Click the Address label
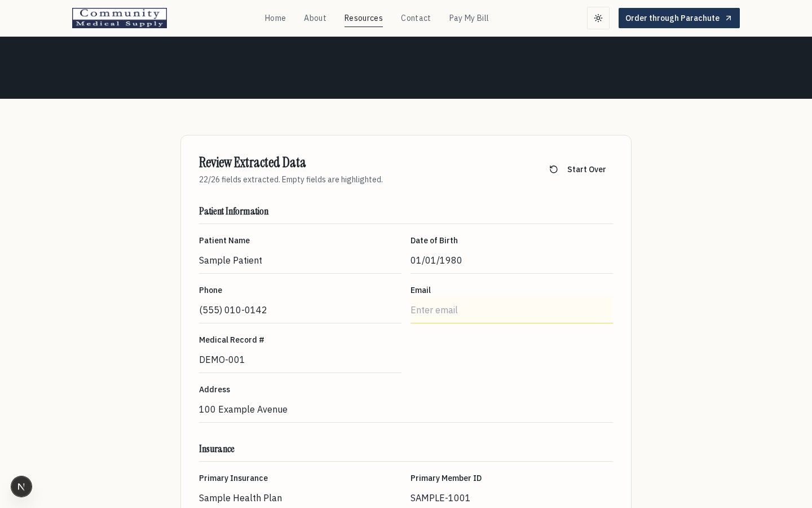The image size is (812, 508). pyautogui.click(x=214, y=389)
